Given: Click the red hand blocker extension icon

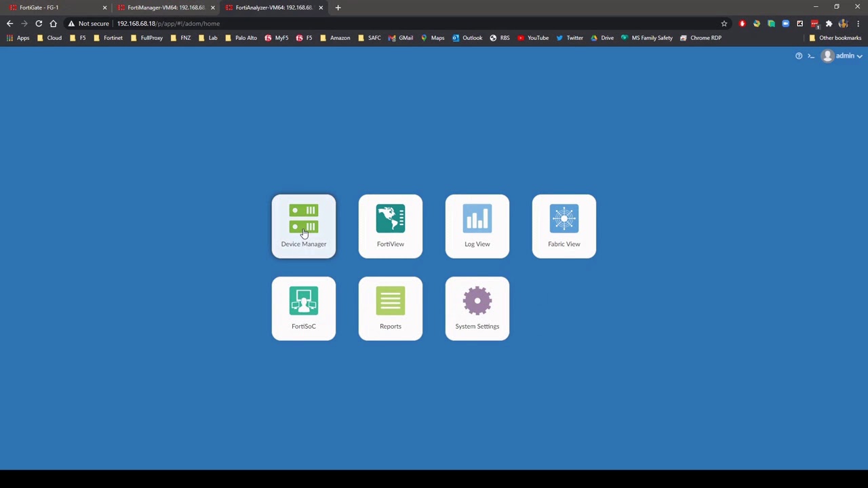Looking at the screenshot, I should [x=743, y=24].
